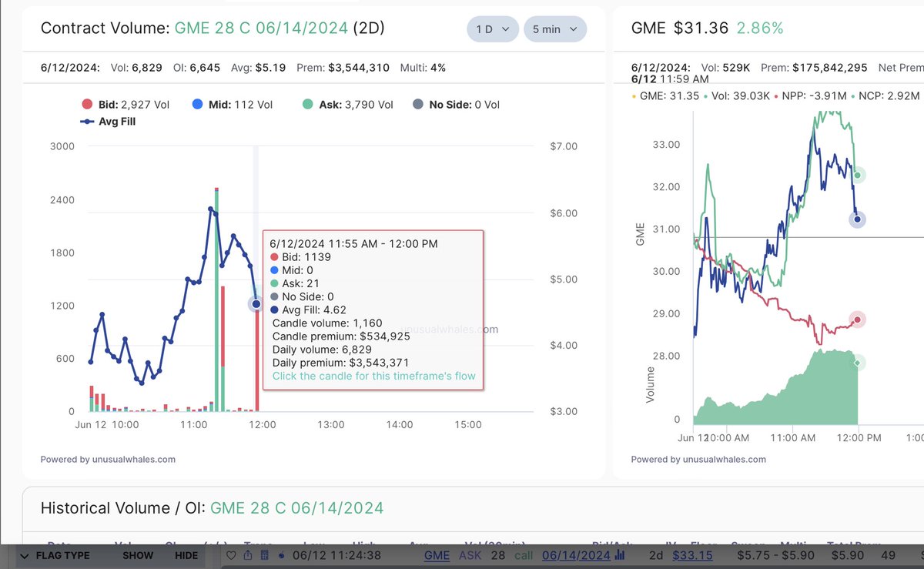Click 'Prem: $175,842,295' in GME panel
This screenshot has width=924, height=569.
(x=814, y=68)
